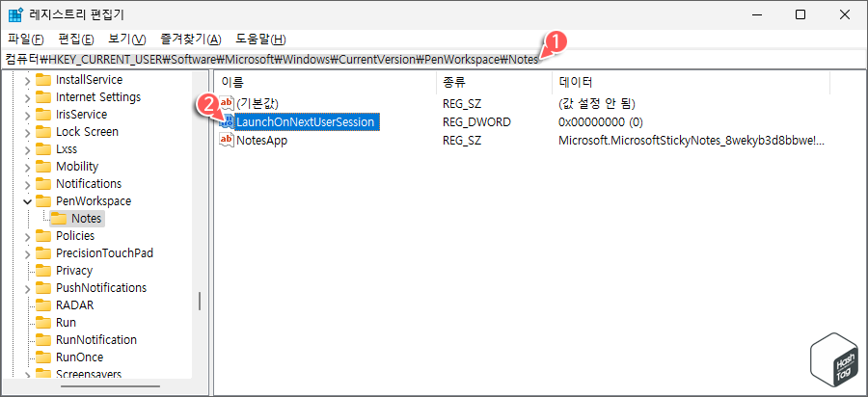The width and height of the screenshot is (868, 397).
Task: Collapse the PenWorkspace key
Action: coord(28,201)
